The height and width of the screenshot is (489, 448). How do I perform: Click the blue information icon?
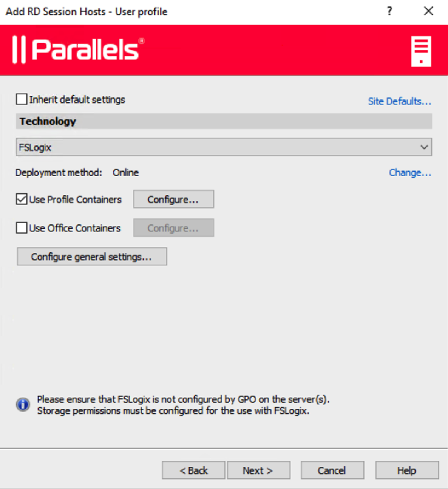(x=23, y=404)
